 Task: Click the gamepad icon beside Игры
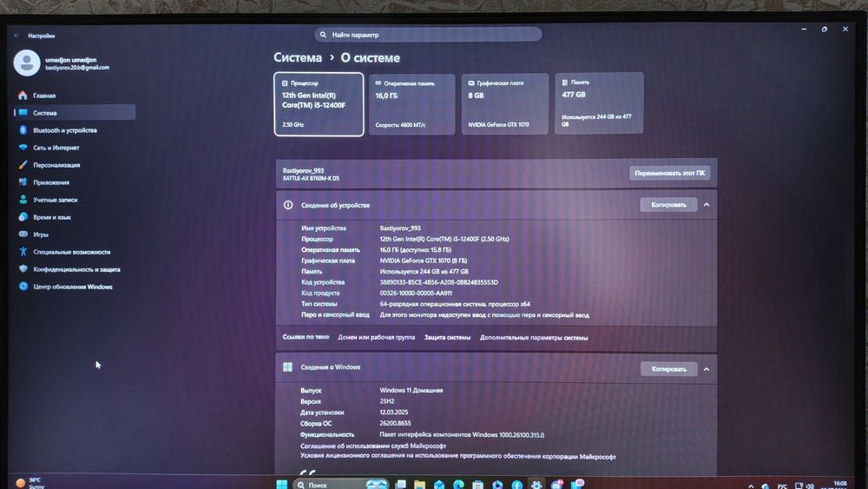[x=23, y=234]
